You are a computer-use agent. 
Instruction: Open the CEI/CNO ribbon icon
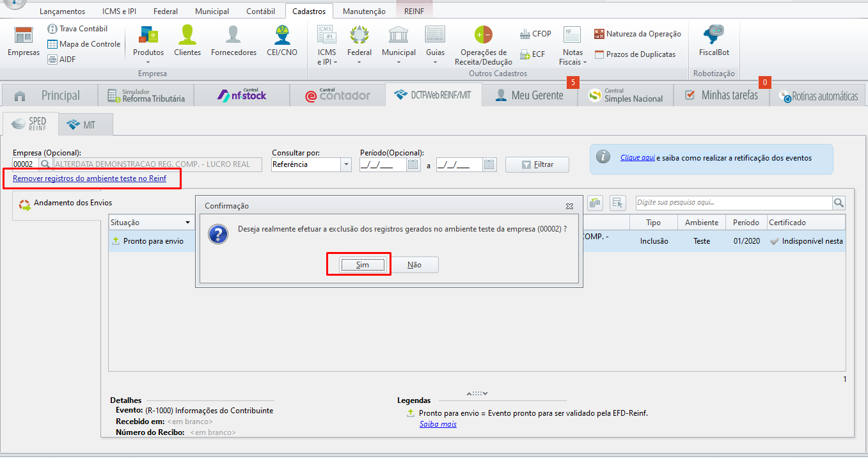click(282, 42)
